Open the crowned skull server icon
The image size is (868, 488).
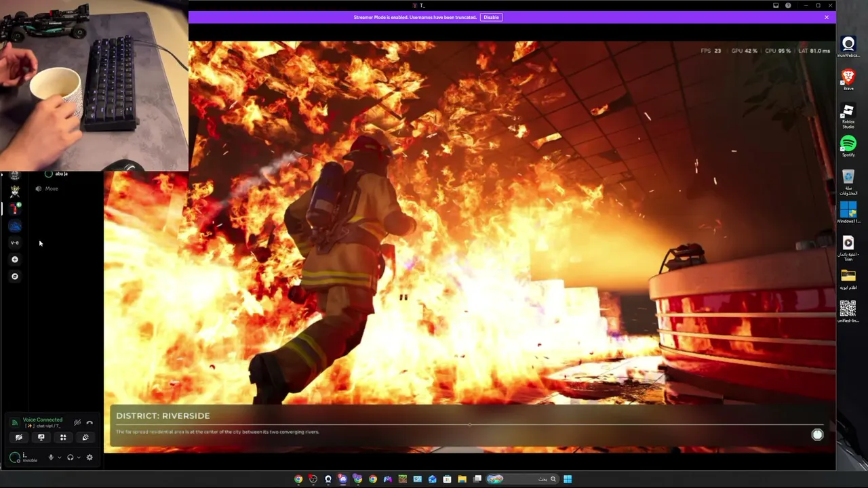tap(15, 192)
